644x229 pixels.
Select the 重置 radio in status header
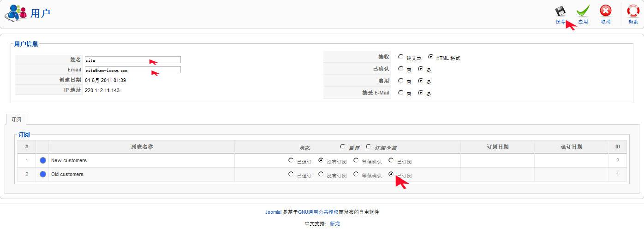[x=342, y=147]
